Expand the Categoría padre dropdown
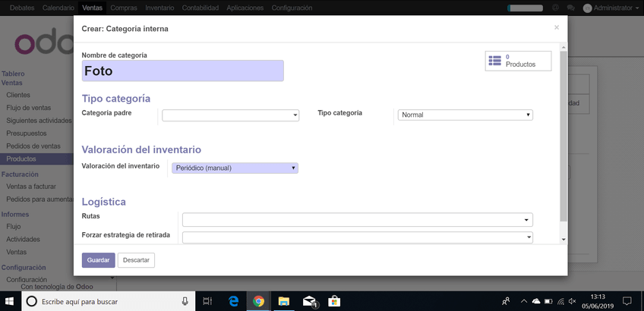This screenshot has height=311, width=644. [231, 115]
